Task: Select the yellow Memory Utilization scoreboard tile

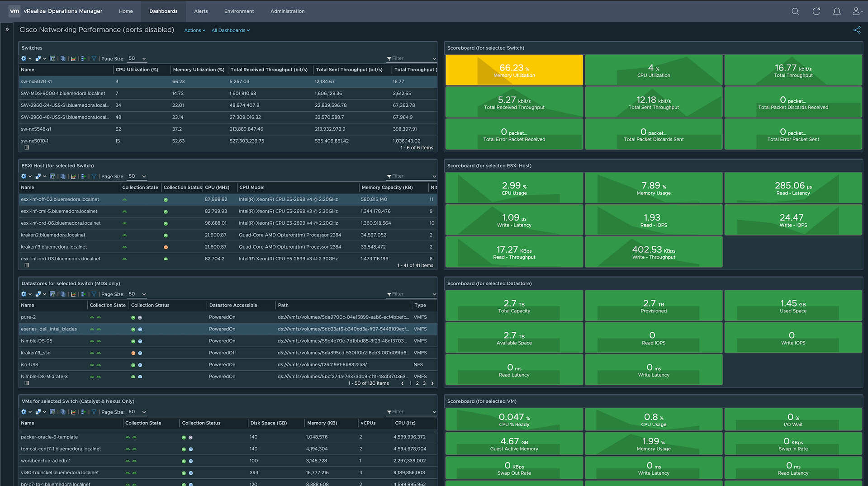Action: click(514, 70)
